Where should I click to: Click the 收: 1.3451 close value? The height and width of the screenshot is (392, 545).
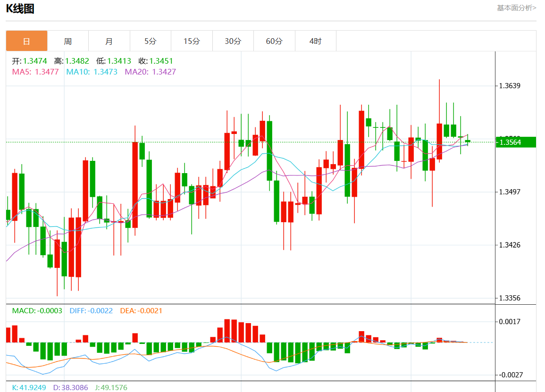point(156,61)
